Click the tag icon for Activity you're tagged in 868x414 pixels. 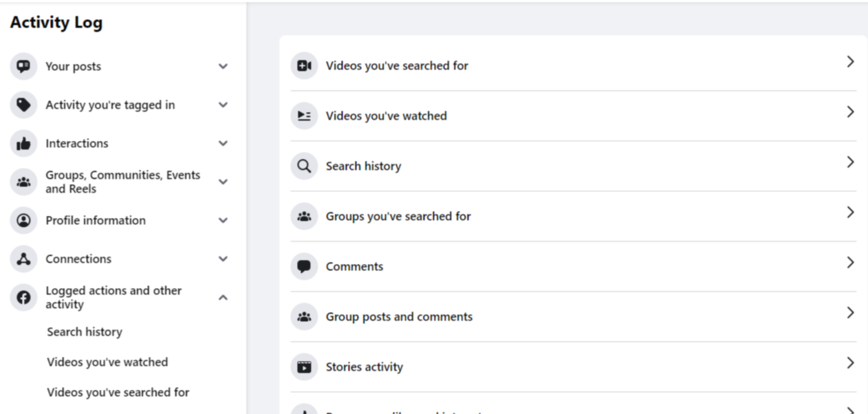click(23, 105)
